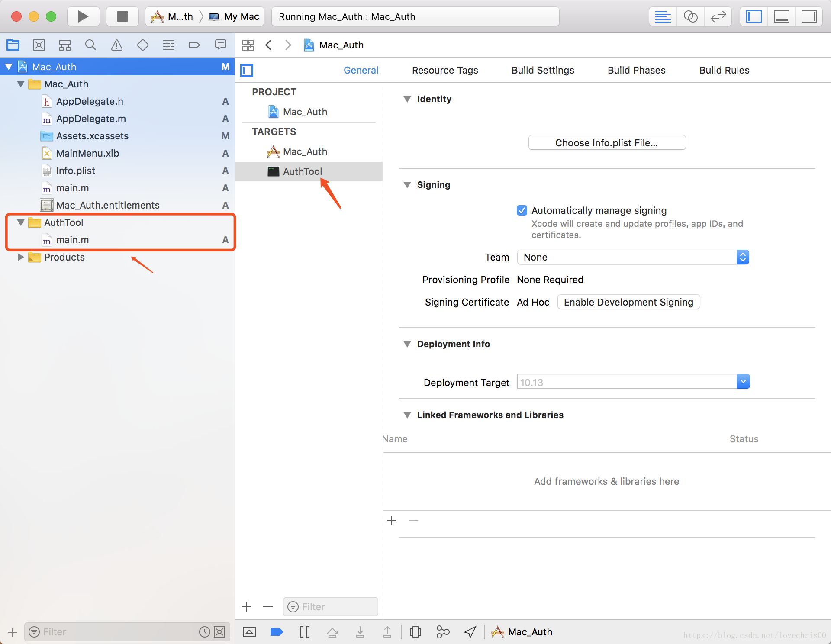Collapse the Mac_Auth project root
The height and width of the screenshot is (644, 831).
[9, 67]
